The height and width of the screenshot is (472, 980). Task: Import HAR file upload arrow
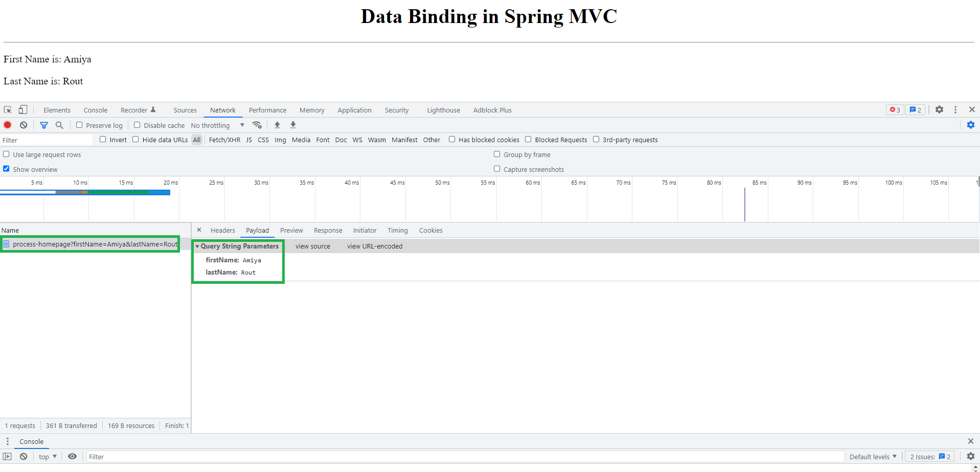pyautogui.click(x=277, y=125)
